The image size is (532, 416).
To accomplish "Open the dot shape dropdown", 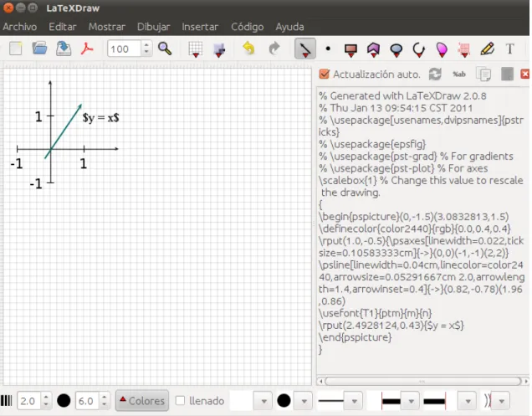I will [x=304, y=401].
